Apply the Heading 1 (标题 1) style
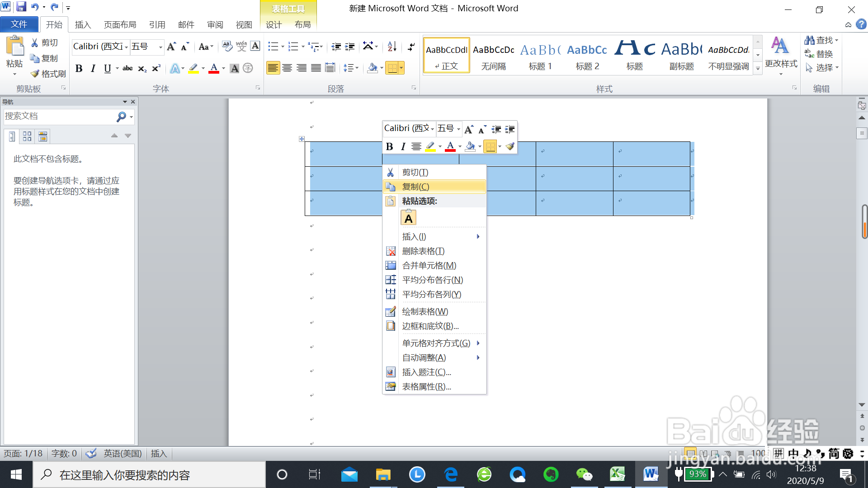868x488 pixels. pyautogui.click(x=540, y=55)
